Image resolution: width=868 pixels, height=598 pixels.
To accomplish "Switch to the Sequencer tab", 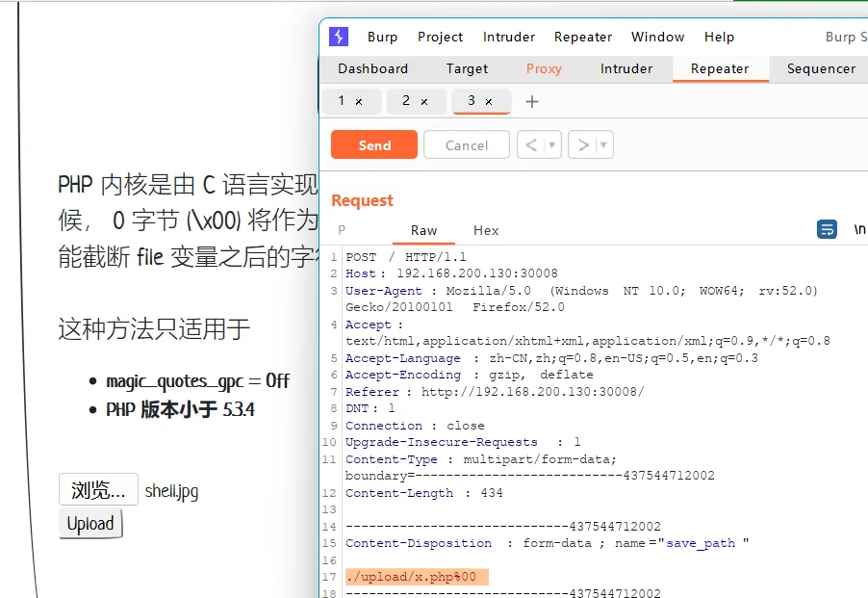I will 821,68.
